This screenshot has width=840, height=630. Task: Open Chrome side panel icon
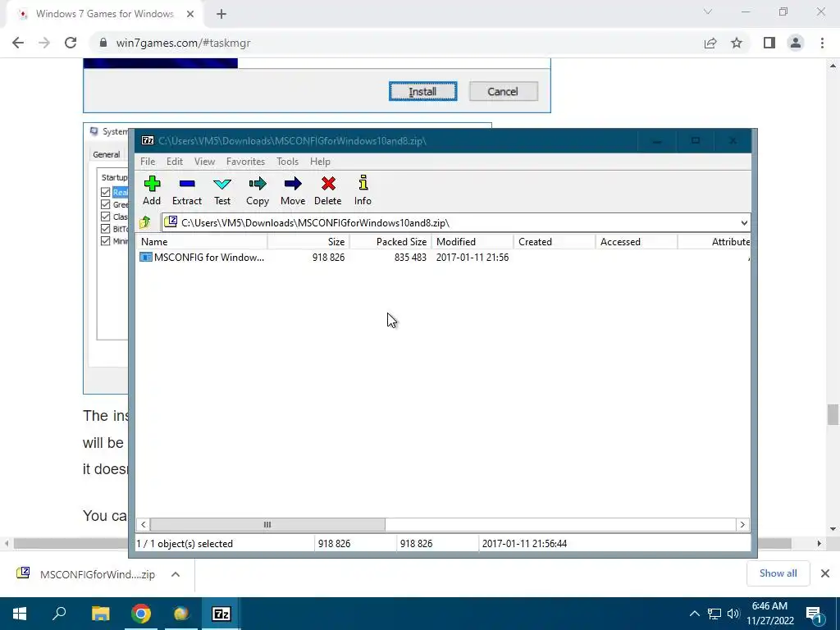[x=769, y=43]
